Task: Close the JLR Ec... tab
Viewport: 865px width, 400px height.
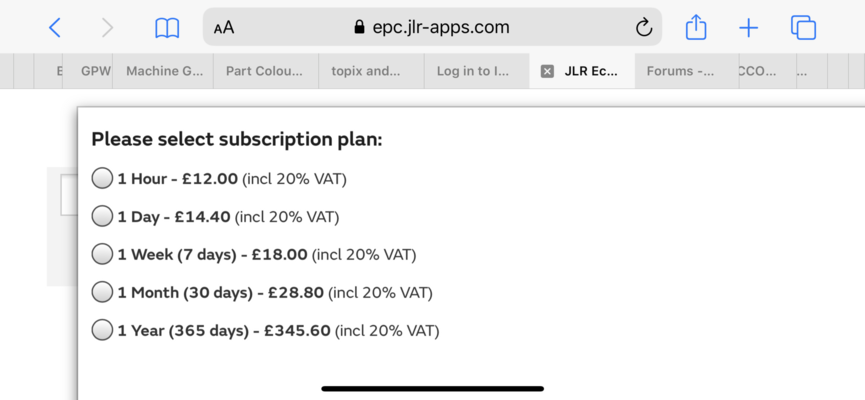Action: tap(547, 71)
